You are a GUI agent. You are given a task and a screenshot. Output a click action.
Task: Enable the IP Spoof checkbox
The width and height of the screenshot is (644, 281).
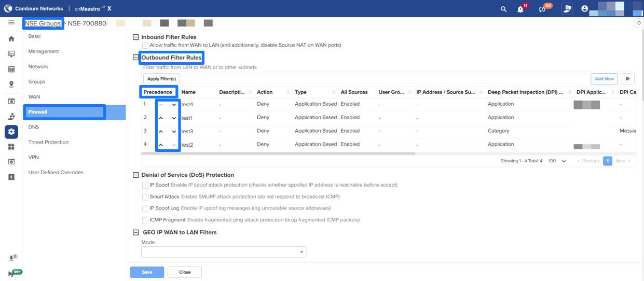(145, 185)
